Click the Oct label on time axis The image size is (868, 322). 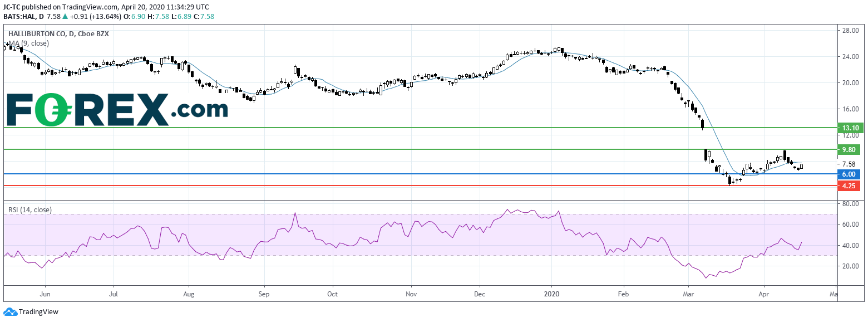coord(332,293)
